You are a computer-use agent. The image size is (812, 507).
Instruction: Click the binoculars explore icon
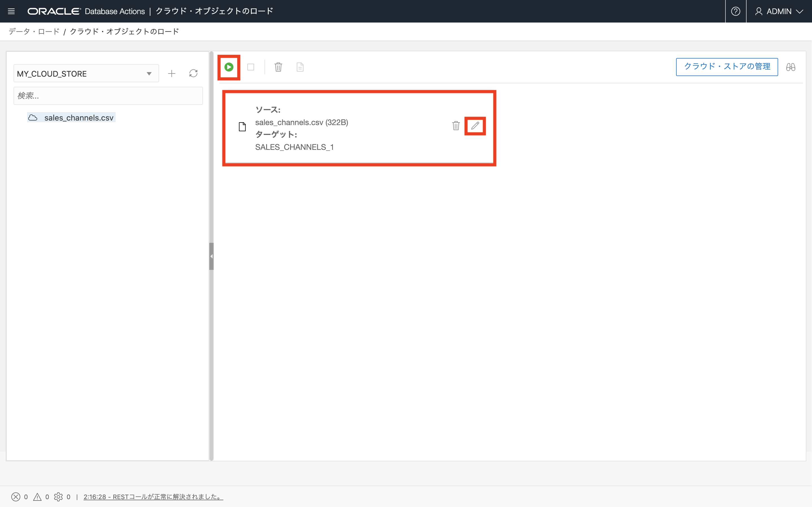pos(791,67)
